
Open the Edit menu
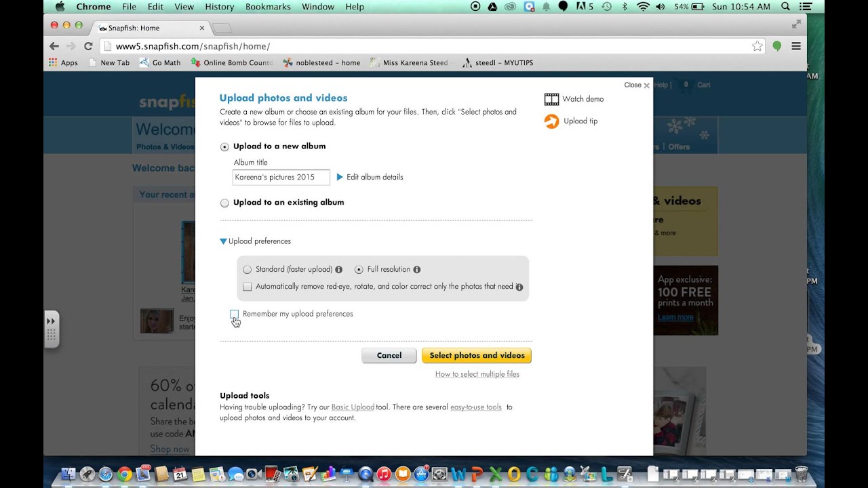(155, 7)
